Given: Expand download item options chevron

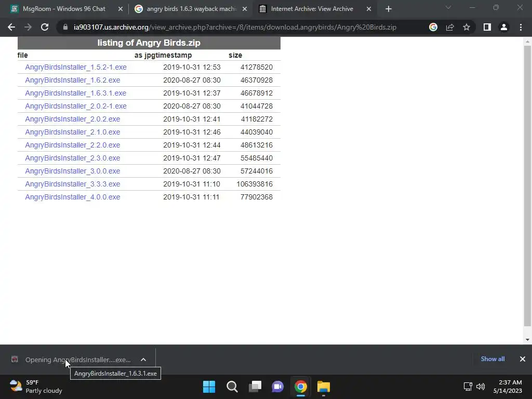Looking at the screenshot, I should tap(143, 360).
